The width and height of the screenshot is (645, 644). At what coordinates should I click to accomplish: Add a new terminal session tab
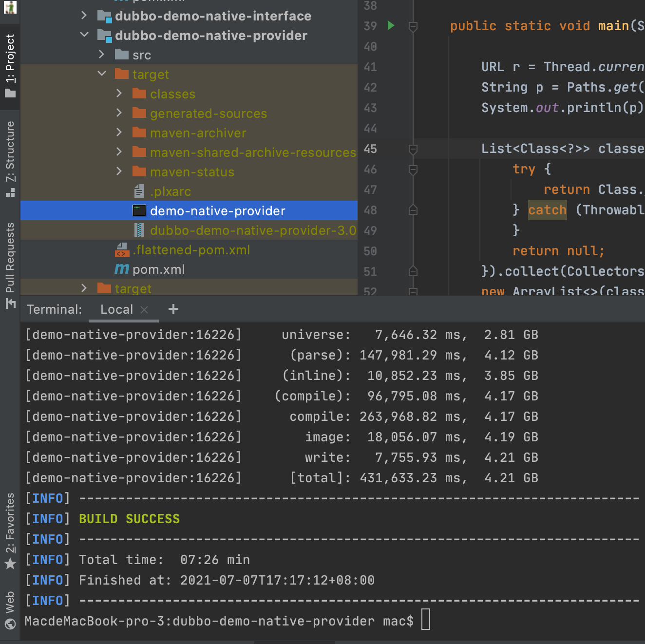(173, 309)
